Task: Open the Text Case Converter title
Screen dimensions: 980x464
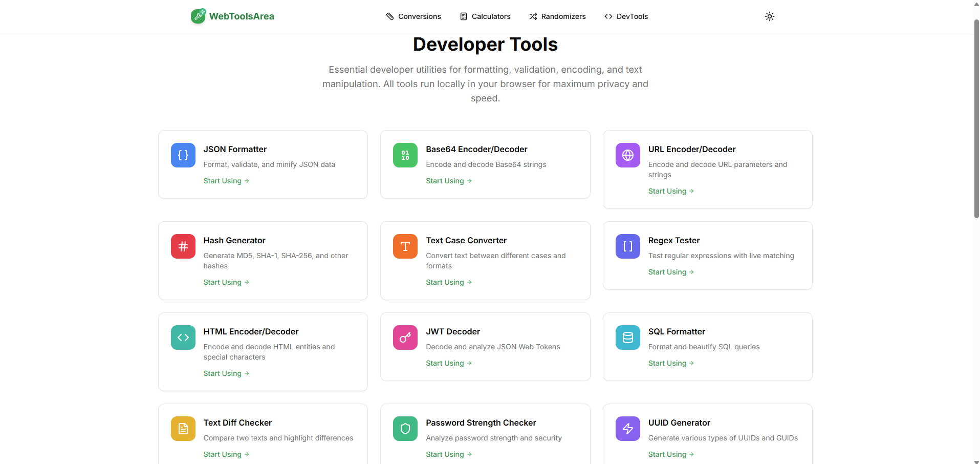Action: coord(466,240)
